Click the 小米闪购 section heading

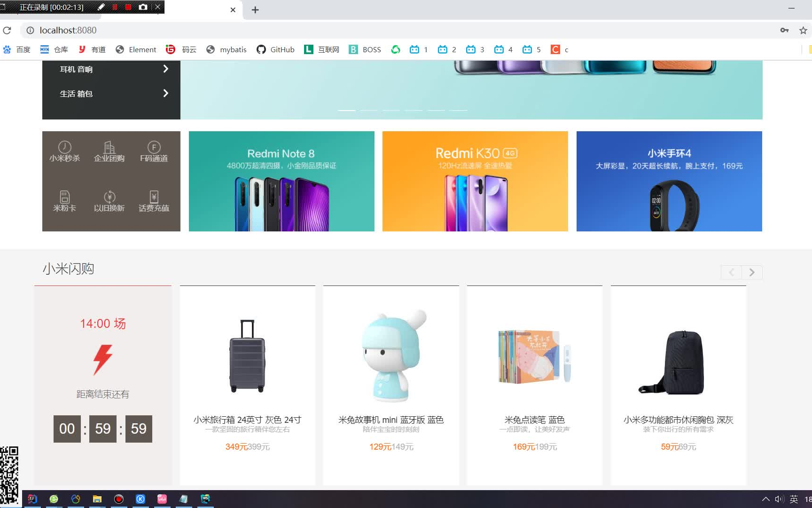(69, 269)
